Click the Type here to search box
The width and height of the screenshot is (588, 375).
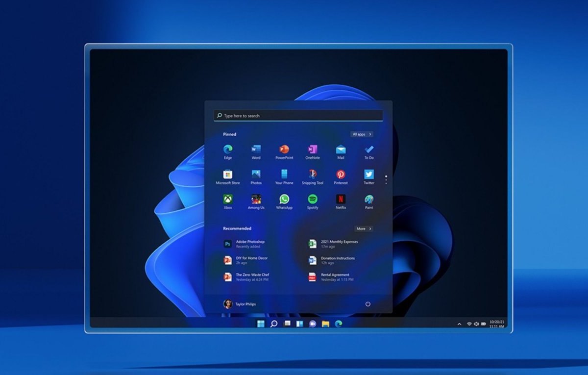[x=298, y=116]
